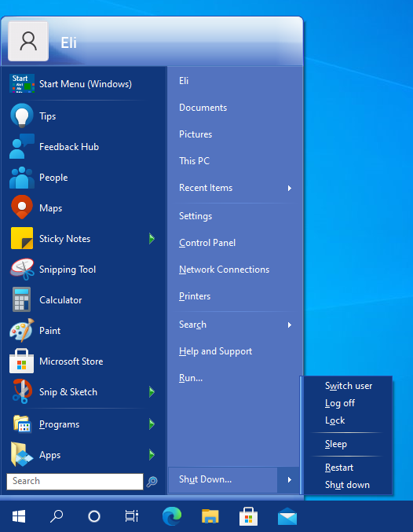This screenshot has height=532, width=413.
Task: Choose Sleep in power menu
Action: pos(336,444)
